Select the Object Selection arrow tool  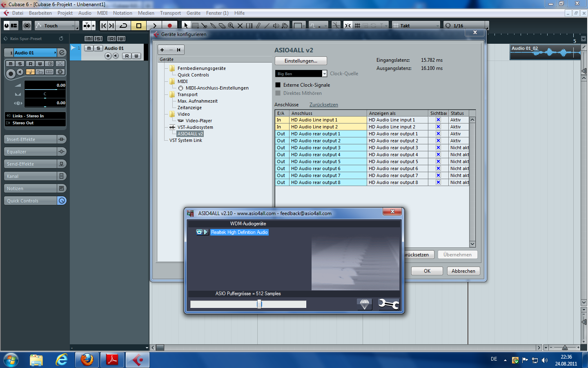pyautogui.click(x=186, y=25)
